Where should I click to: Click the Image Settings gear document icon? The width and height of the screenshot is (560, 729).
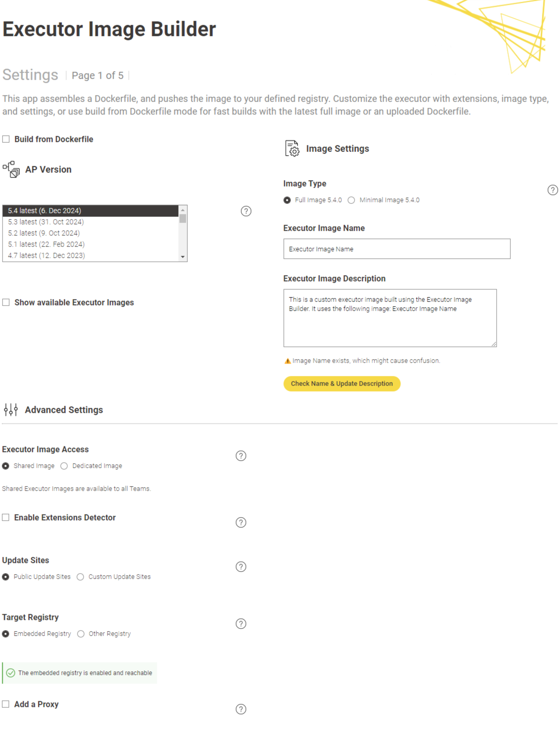tap(292, 148)
